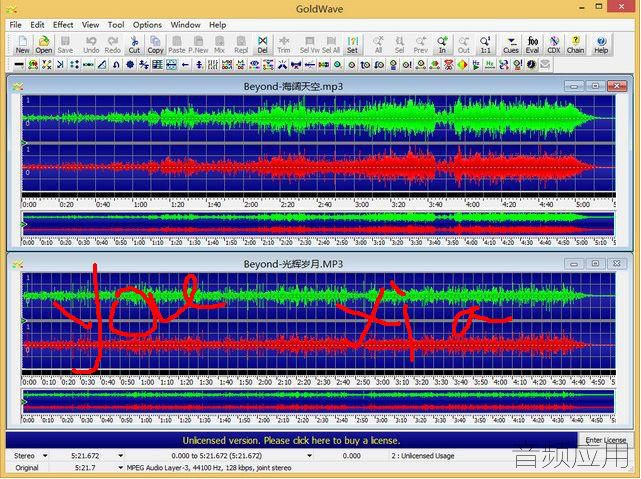Open a file with the Open icon
This screenshot has width=641, height=479.
(43, 45)
